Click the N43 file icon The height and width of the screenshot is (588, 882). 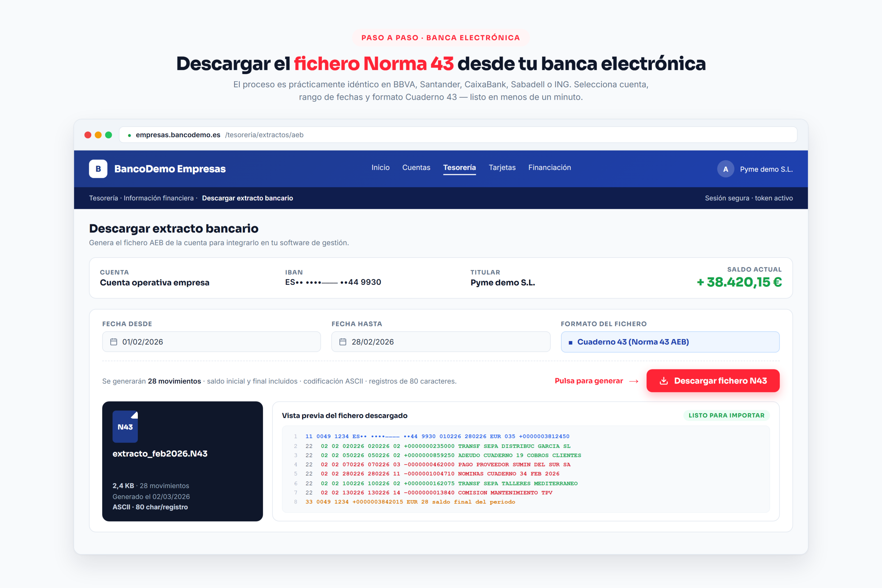125,427
